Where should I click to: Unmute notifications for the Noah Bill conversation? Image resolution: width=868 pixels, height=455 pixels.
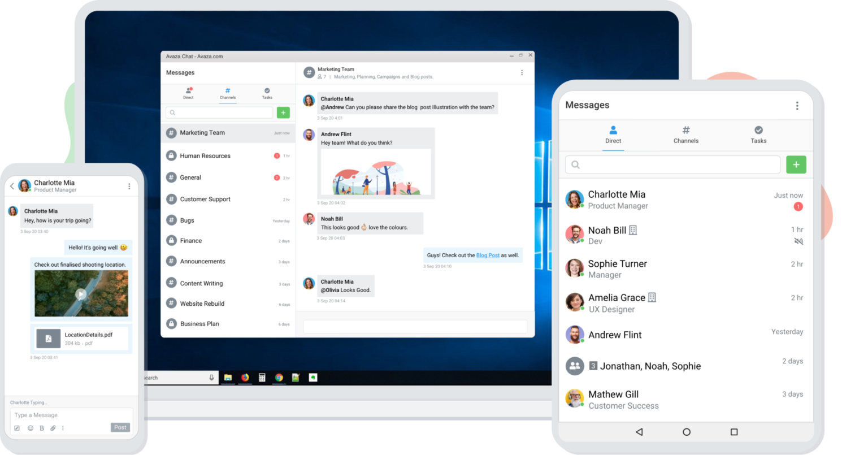click(798, 241)
